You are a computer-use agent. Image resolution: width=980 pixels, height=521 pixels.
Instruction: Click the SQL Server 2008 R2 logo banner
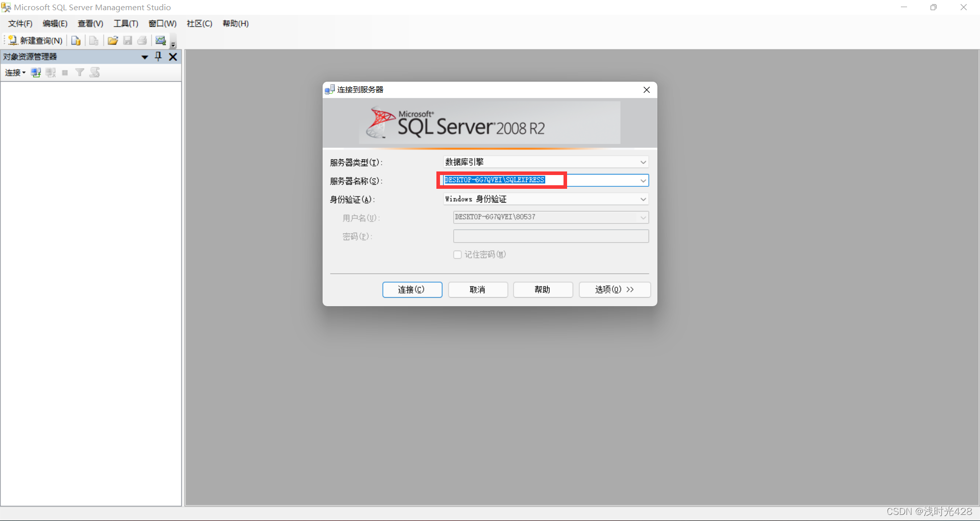pyautogui.click(x=489, y=122)
